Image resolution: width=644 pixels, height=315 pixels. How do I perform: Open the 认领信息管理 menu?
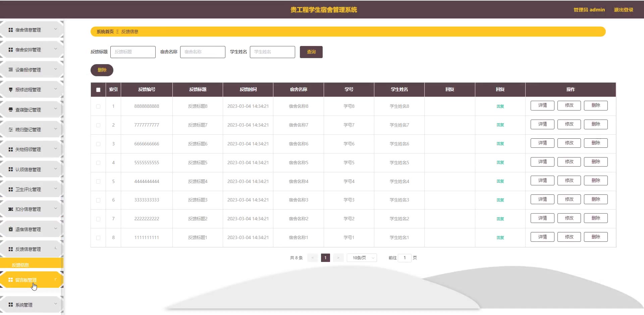[x=32, y=170]
